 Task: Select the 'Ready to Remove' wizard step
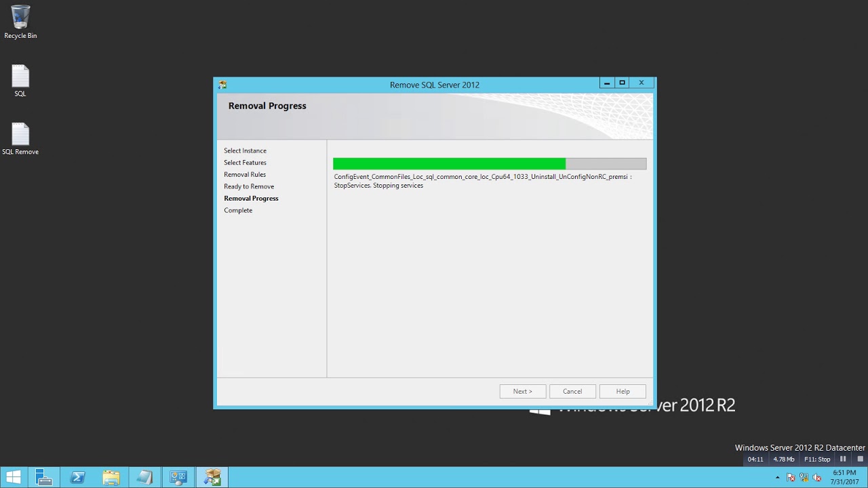249,186
